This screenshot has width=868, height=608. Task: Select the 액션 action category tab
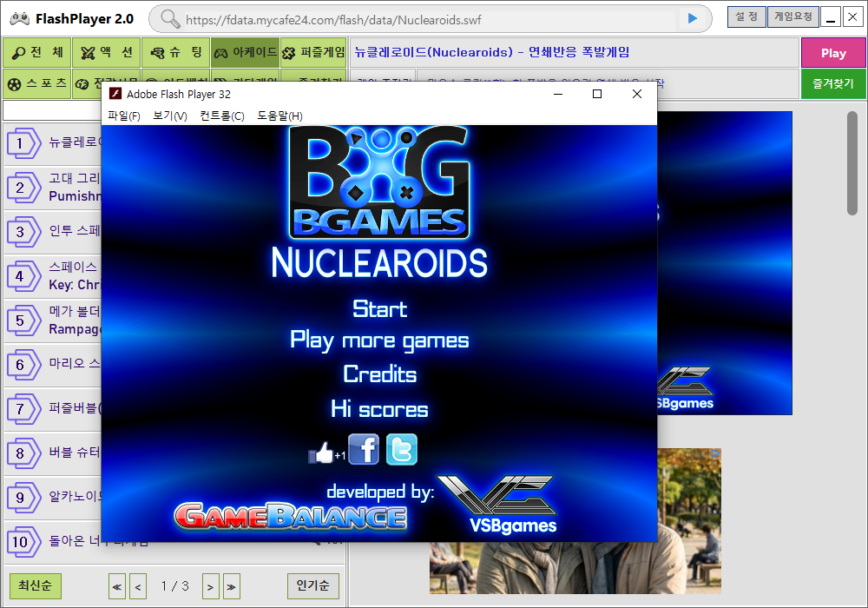click(106, 53)
